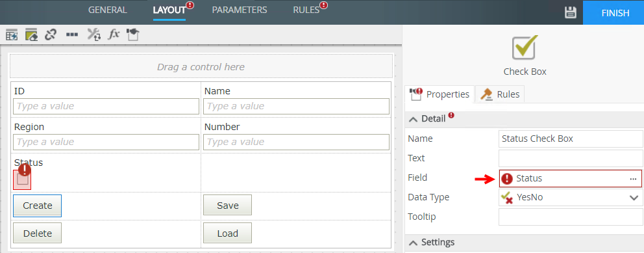Screen dimensions: 644x253
Task: Click the Save button on canvas
Action: click(227, 206)
